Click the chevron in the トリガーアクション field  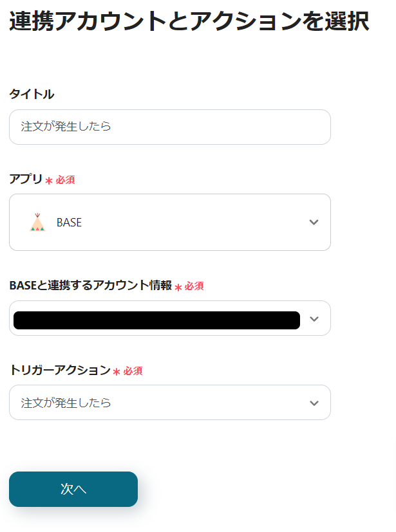(x=314, y=403)
